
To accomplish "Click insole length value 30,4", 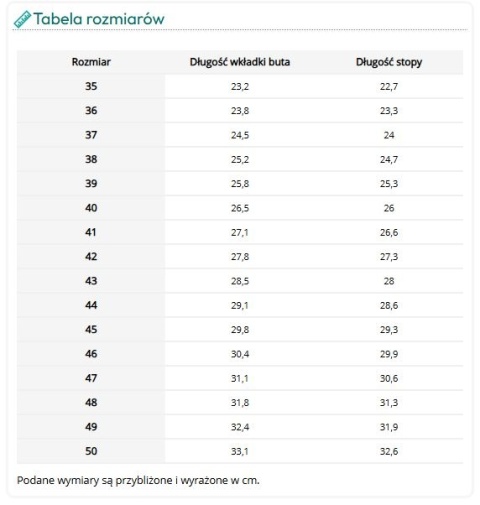I will pos(240,354).
